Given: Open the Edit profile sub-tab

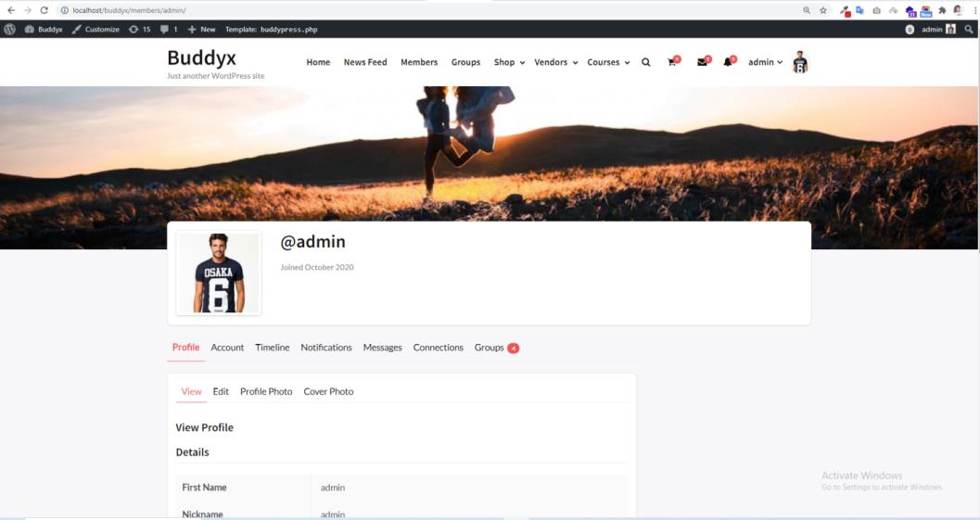Looking at the screenshot, I should click(221, 391).
